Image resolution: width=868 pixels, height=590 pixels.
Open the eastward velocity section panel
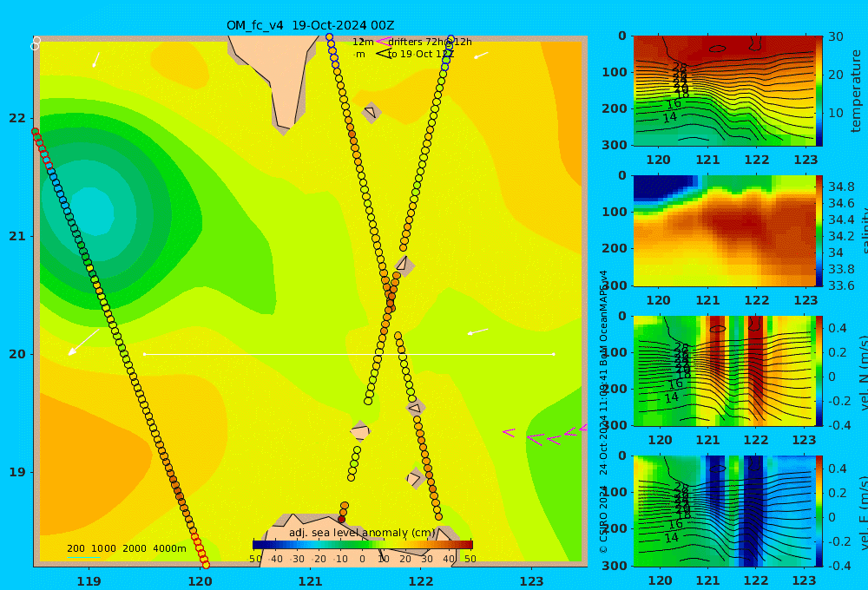(x=725, y=511)
